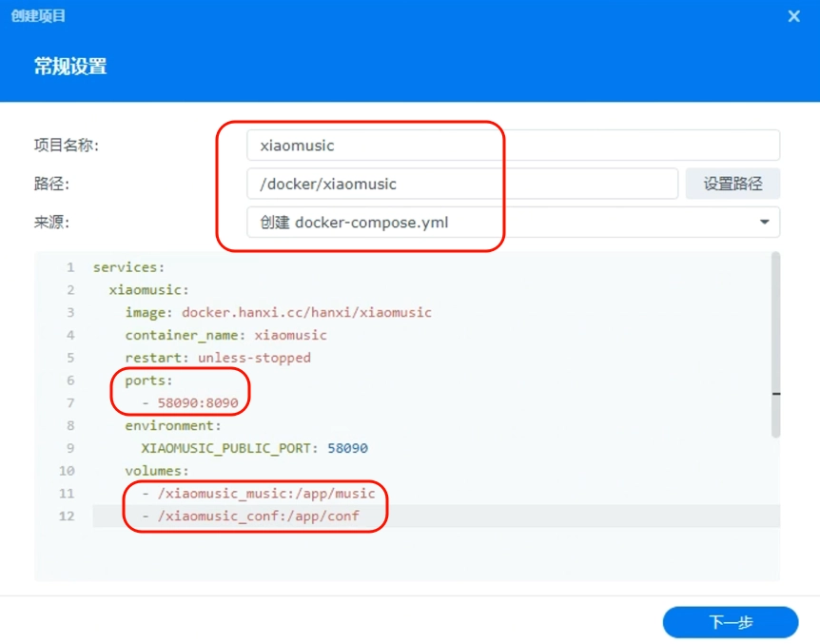Screen dimensions: 820x644
Task: Click the volumes: line
Action: (157, 471)
